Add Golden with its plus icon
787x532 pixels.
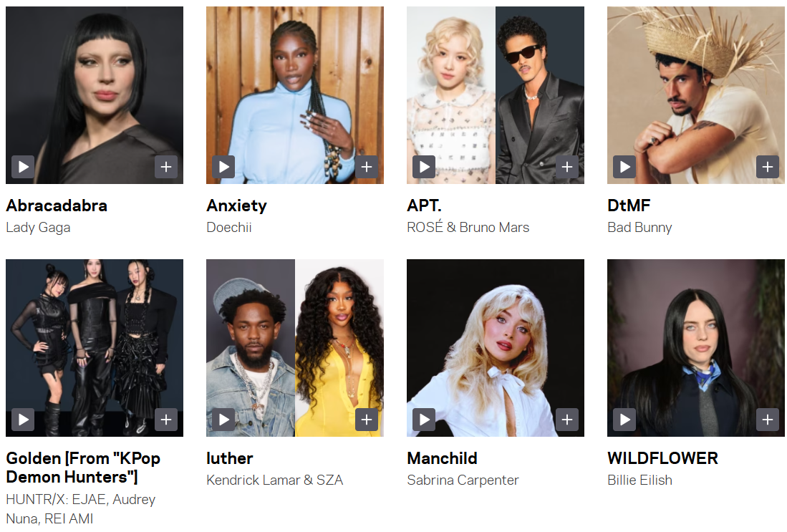[166, 420]
